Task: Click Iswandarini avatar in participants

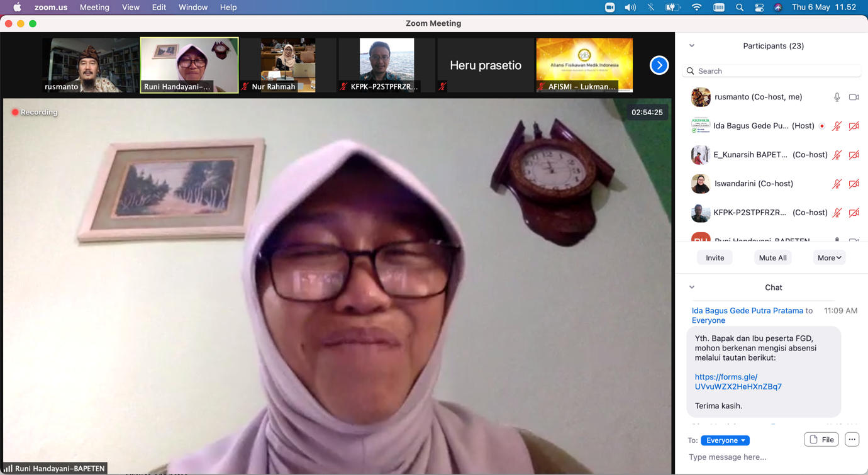Action: click(x=701, y=184)
